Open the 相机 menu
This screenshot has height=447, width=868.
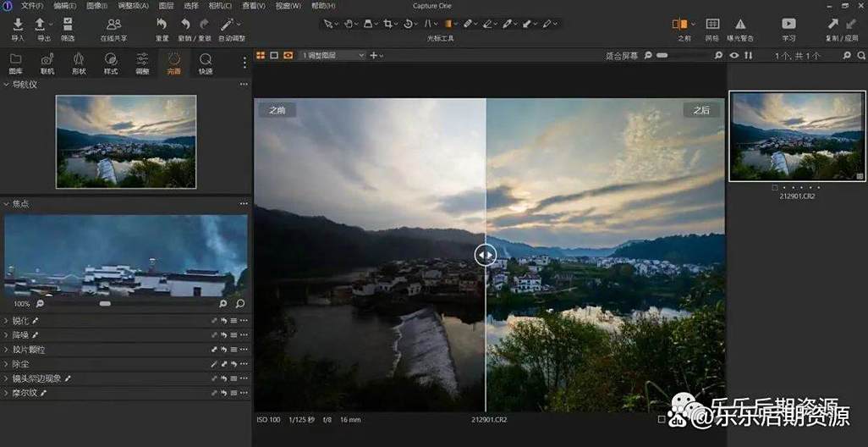(220, 6)
